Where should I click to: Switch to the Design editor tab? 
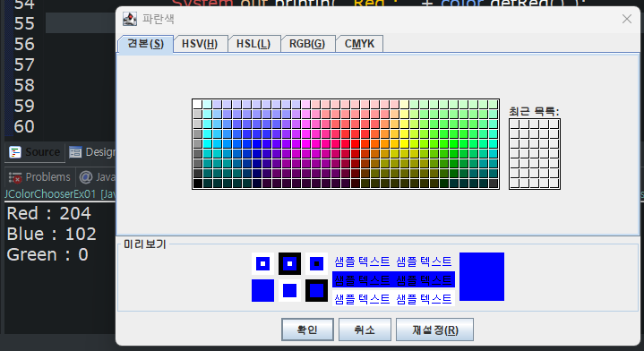(x=91, y=152)
